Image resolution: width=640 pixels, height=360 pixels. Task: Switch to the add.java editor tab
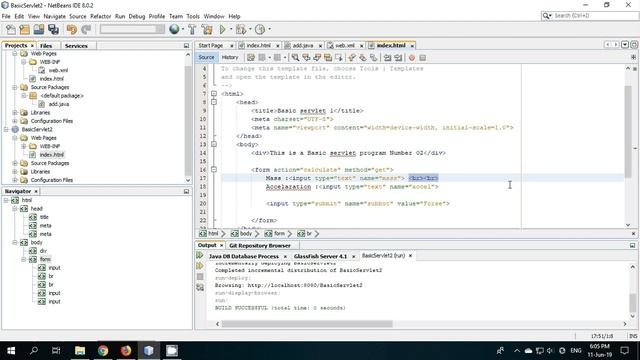pyautogui.click(x=303, y=45)
